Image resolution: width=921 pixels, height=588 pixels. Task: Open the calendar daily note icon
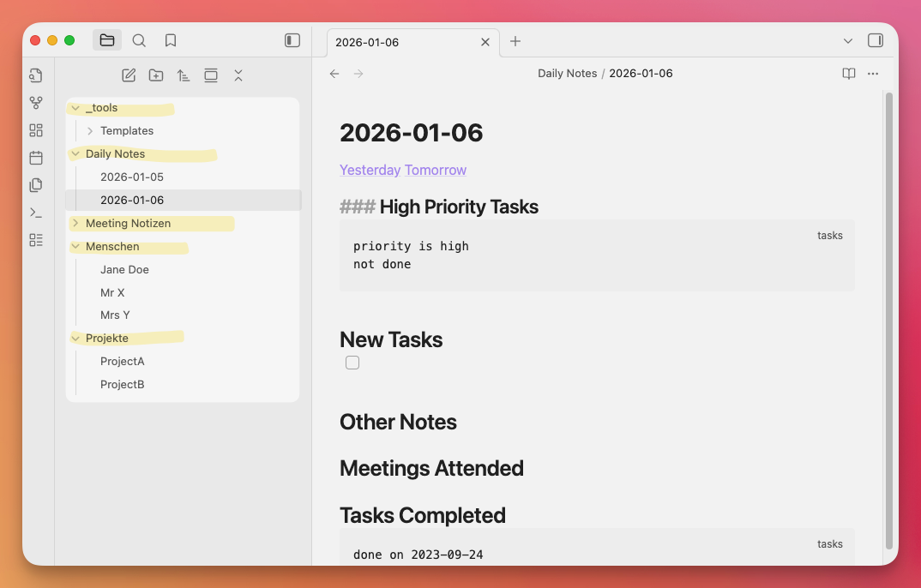35,158
